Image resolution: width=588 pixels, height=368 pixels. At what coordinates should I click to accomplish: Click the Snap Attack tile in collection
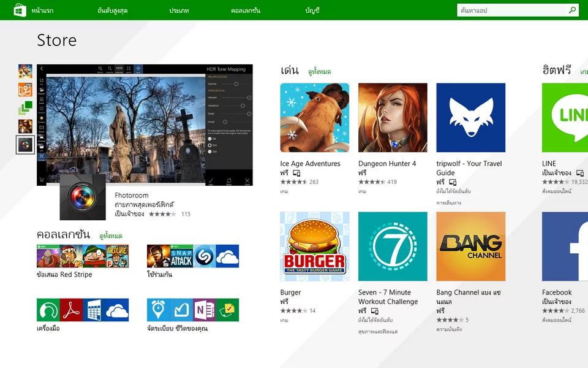181,256
